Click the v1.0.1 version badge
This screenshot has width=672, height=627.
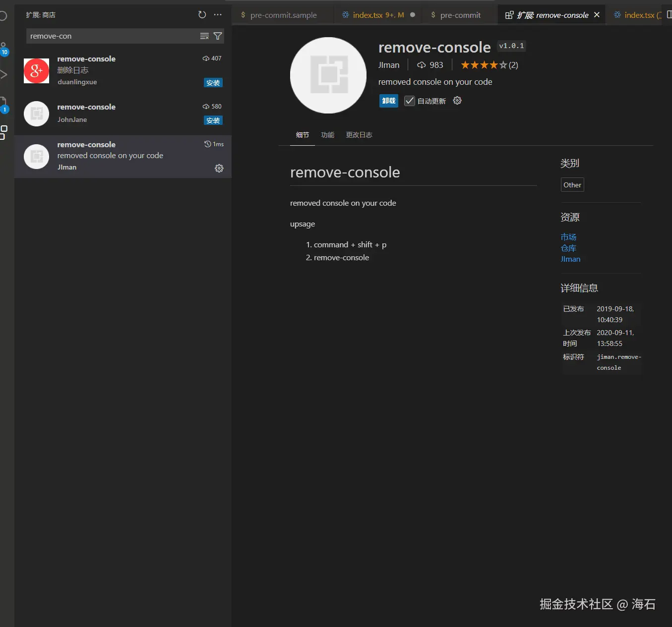[x=511, y=46]
